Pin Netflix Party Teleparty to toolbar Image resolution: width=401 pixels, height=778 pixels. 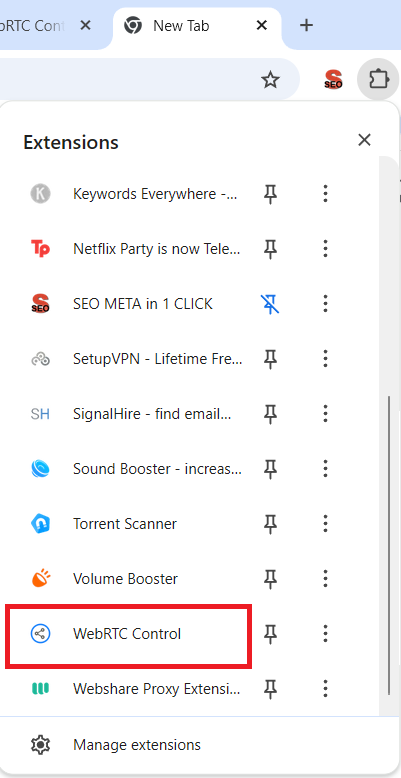click(270, 249)
